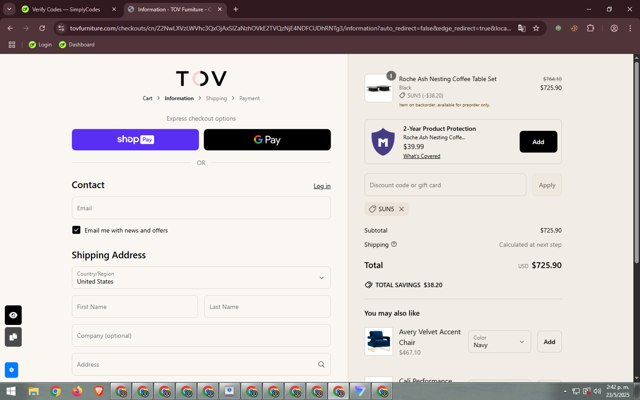Switch to the Verify Codes SimplyCodes tab
This screenshot has width=640, height=400.
pyautogui.click(x=65, y=9)
